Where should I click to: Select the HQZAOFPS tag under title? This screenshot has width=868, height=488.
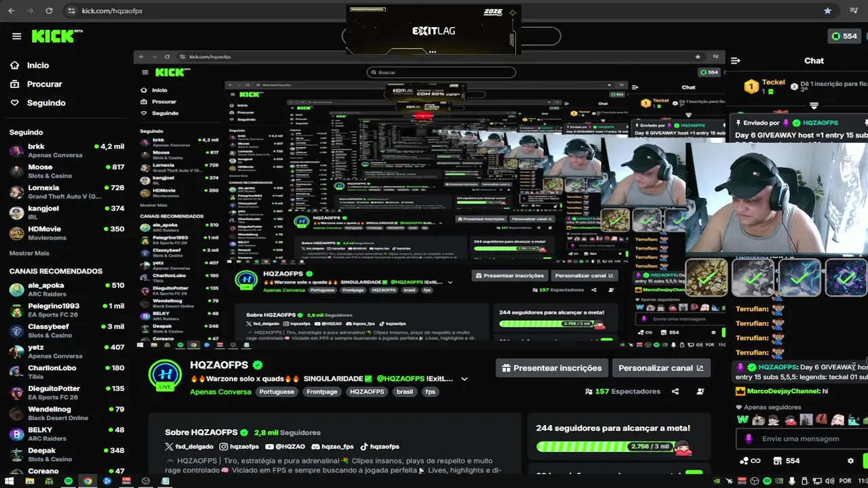click(x=367, y=392)
